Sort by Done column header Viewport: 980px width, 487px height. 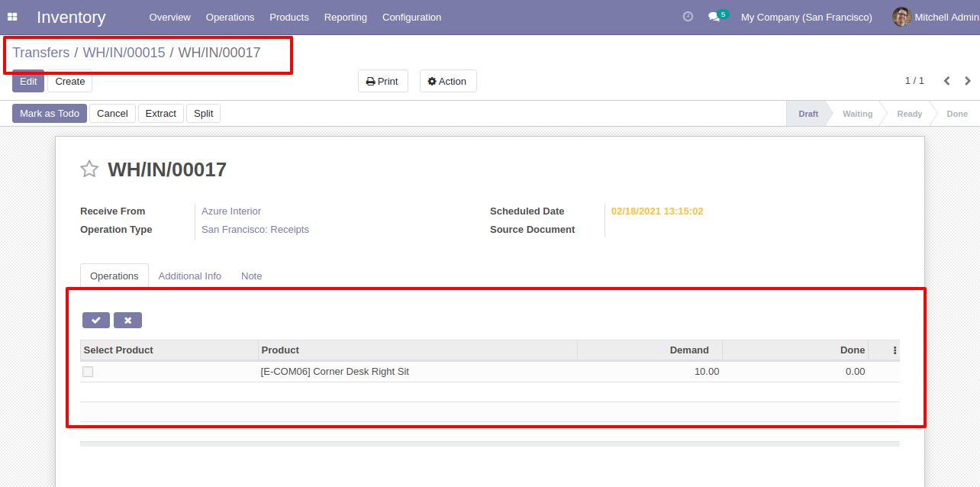pyautogui.click(x=795, y=350)
